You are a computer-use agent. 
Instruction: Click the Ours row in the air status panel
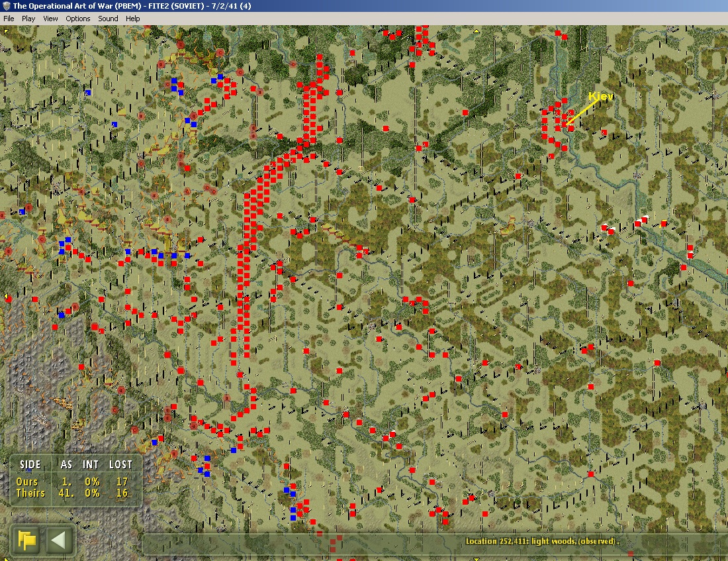coord(73,482)
